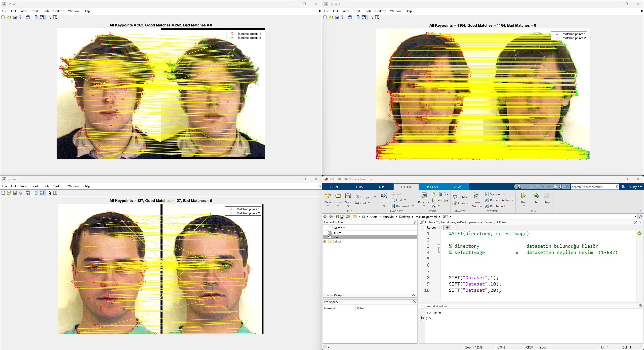
Task: Expand the Dataset folder tree node
Action: 325,241
